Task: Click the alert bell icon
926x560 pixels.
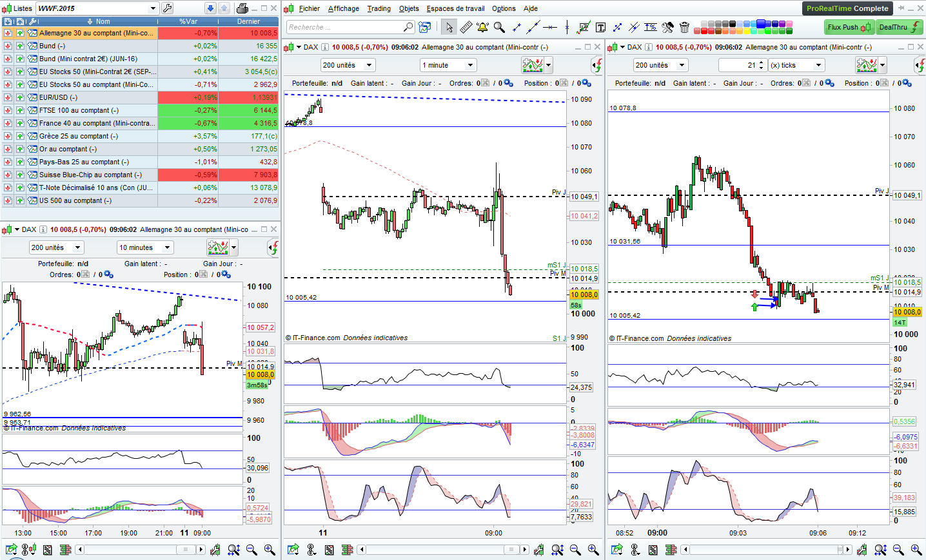Action: pyautogui.click(x=482, y=27)
